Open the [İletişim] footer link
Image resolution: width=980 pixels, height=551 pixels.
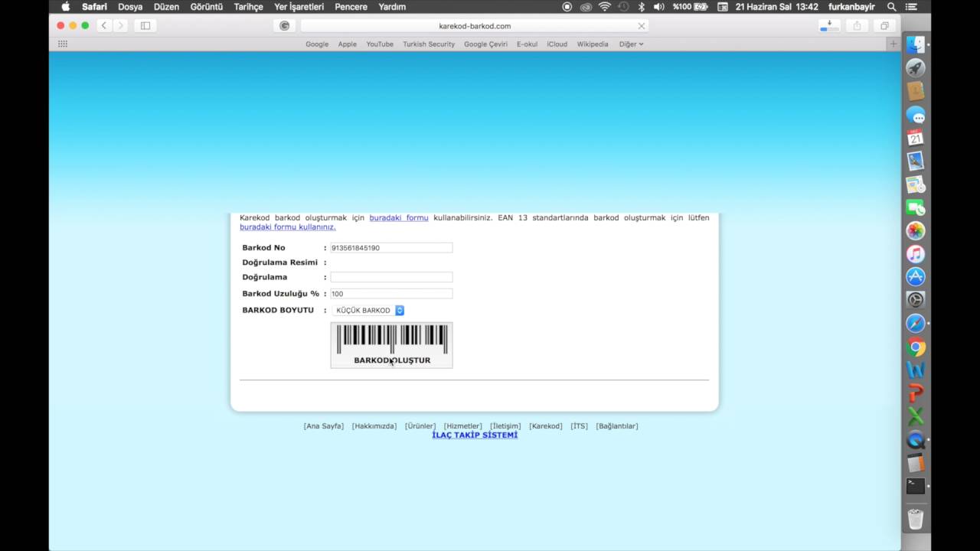[505, 426]
